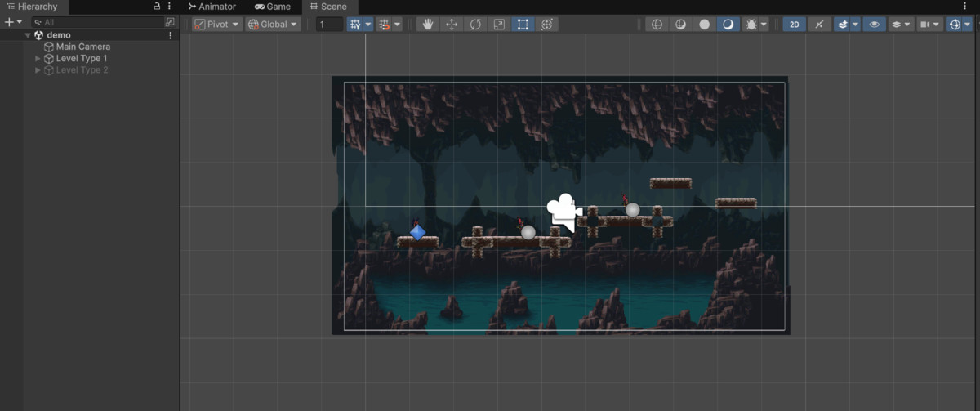This screenshot has width=980, height=411.
Task: Open the Global handle rotation dropdown
Action: [x=273, y=25]
